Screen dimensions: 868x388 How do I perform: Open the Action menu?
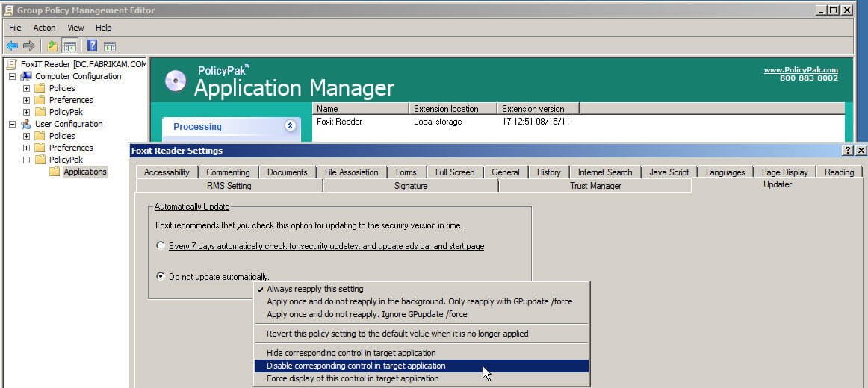pyautogui.click(x=44, y=28)
